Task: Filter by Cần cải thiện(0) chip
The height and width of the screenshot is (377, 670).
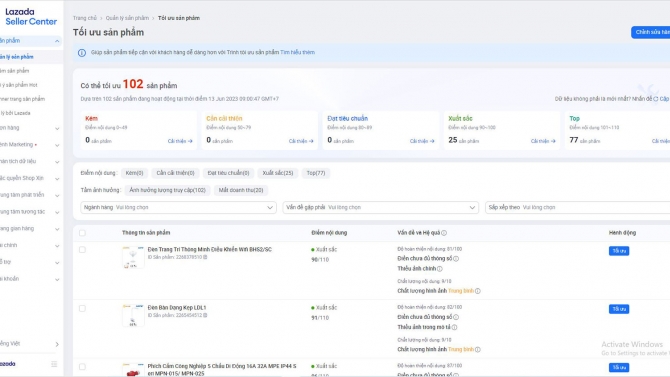Action: pos(175,173)
